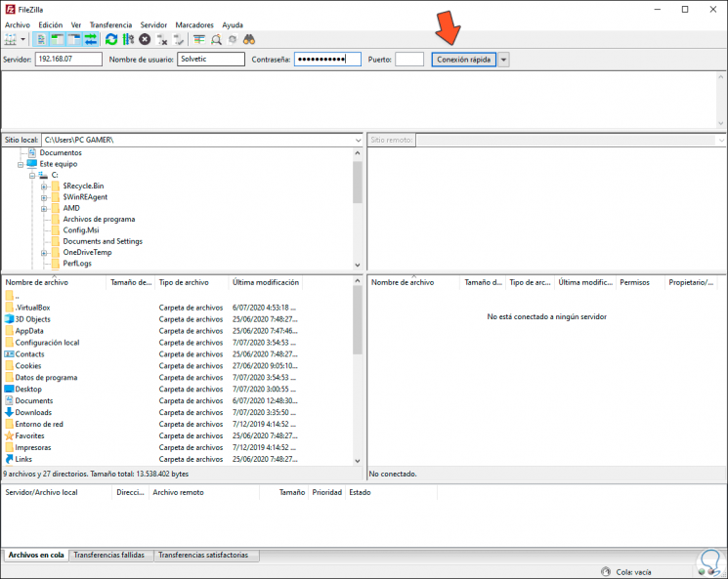Screen dimensions: 728x579
Task: Select the Favorites star icon
Action: pyautogui.click(x=10, y=435)
